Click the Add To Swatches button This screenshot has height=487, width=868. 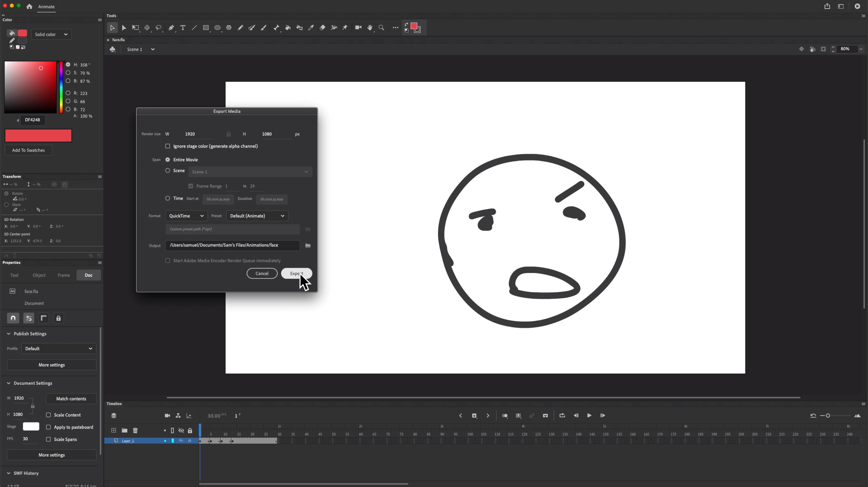[x=28, y=150]
